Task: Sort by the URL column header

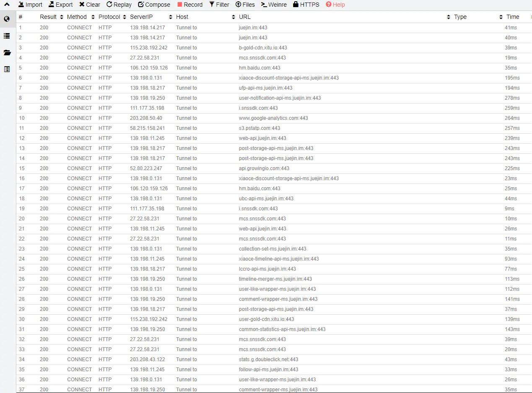Action: (x=345, y=17)
